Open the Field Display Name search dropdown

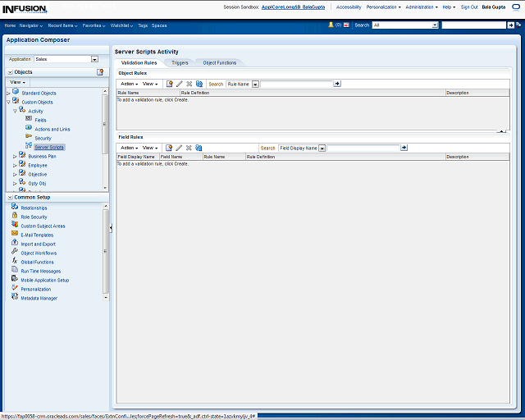322,148
